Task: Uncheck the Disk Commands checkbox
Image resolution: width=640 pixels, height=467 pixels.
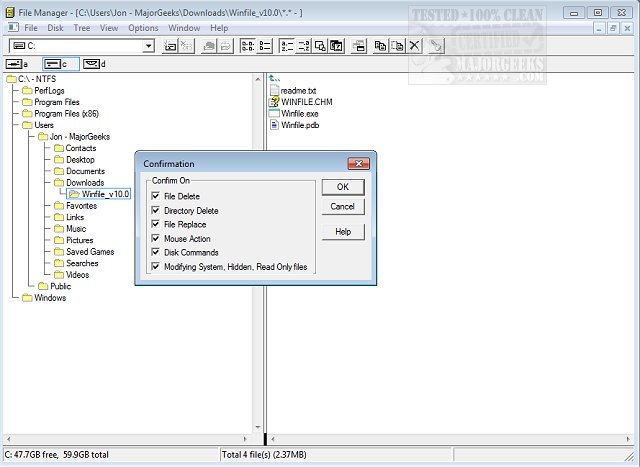Action: [156, 252]
